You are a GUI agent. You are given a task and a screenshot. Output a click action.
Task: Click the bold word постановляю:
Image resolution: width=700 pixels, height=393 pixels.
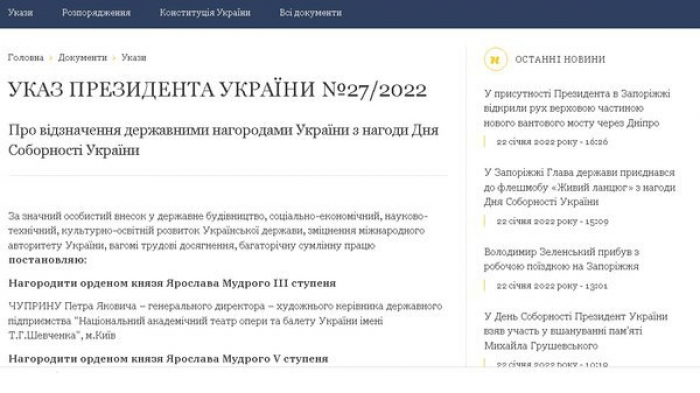[x=47, y=260]
